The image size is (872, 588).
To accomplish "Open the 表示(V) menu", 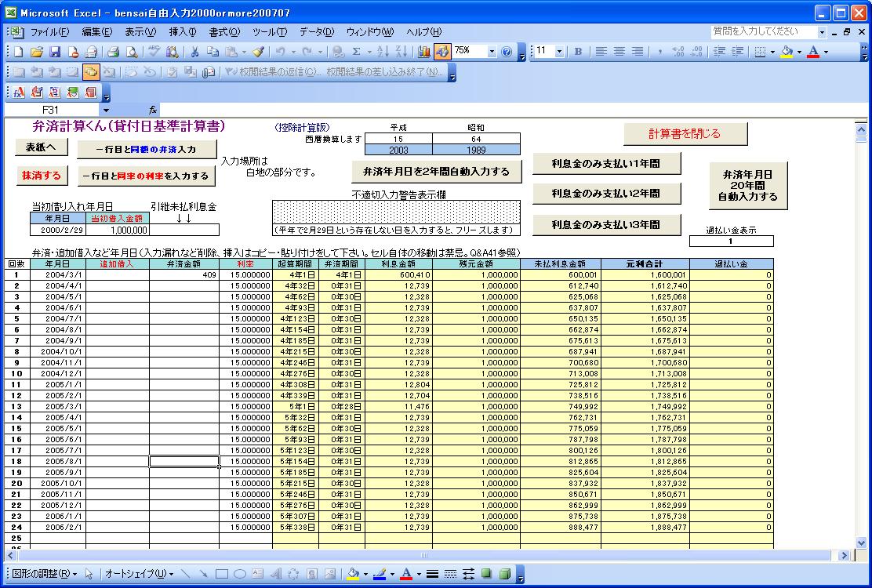I will (140, 31).
